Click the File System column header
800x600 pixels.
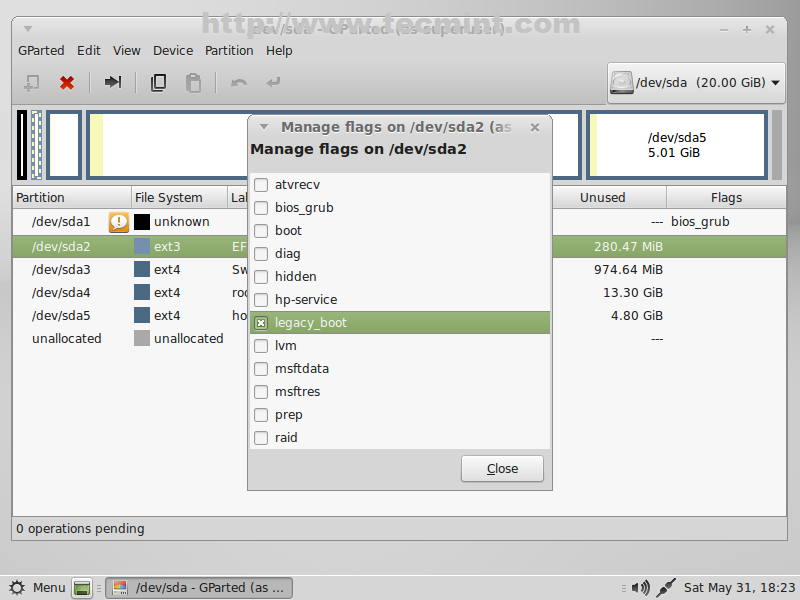click(x=179, y=197)
